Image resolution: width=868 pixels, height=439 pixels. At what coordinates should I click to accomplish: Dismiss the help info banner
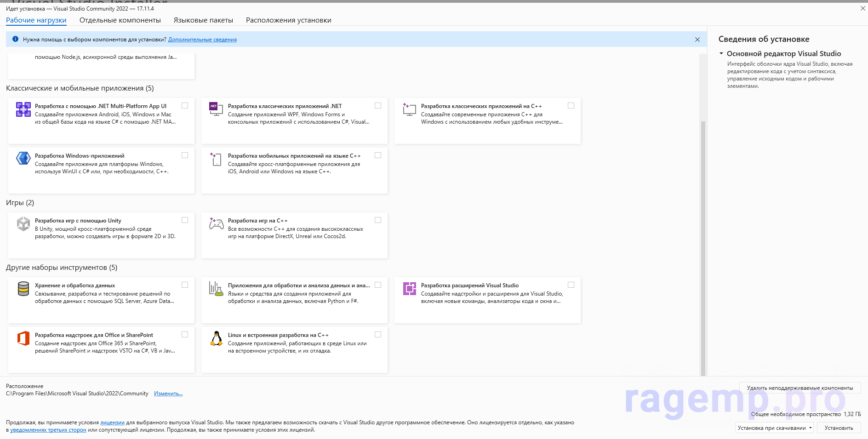click(697, 40)
